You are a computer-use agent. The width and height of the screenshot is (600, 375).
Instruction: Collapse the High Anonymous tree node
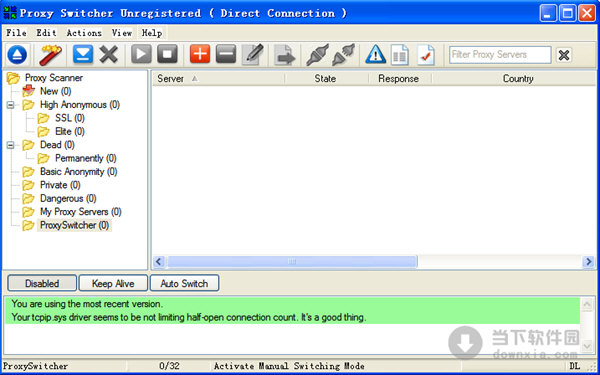(10, 105)
